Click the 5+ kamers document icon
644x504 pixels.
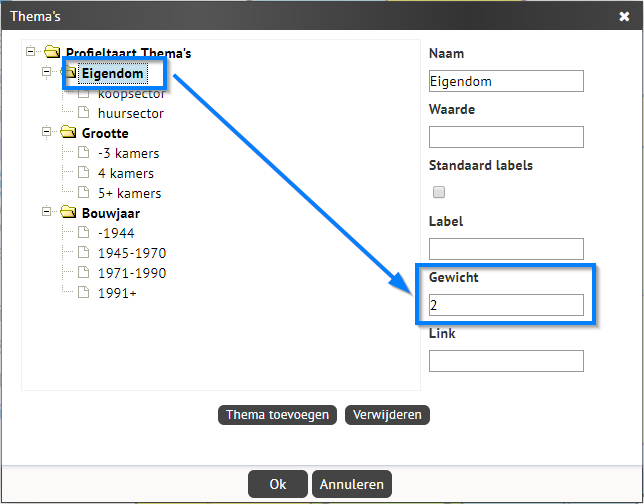[x=83, y=192]
